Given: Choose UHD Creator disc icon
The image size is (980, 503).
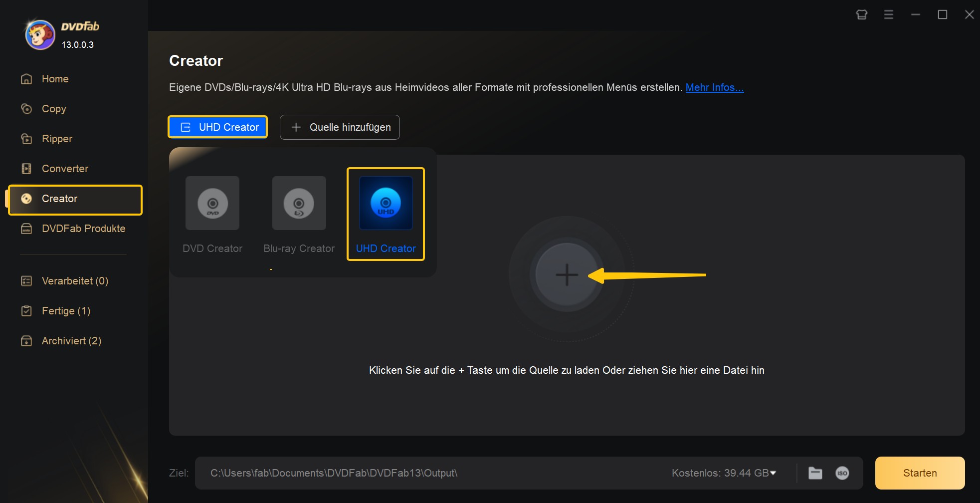Looking at the screenshot, I should coord(386,203).
